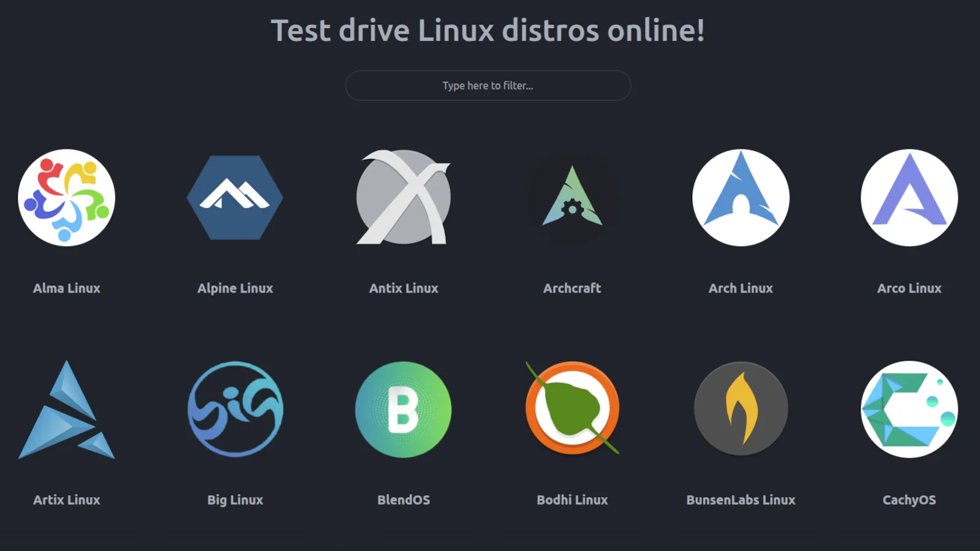Viewport: 980px width, 551px height.
Task: Click the "Archcraft" name text
Action: click(572, 288)
